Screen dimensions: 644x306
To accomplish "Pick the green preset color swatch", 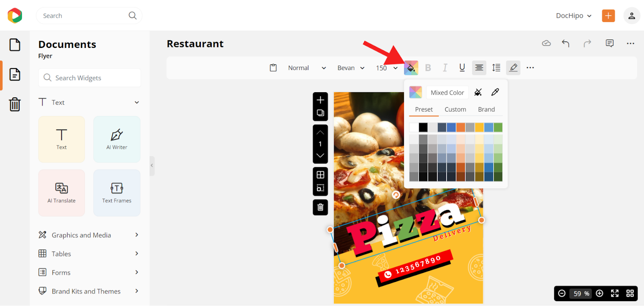I will pyautogui.click(x=498, y=127).
